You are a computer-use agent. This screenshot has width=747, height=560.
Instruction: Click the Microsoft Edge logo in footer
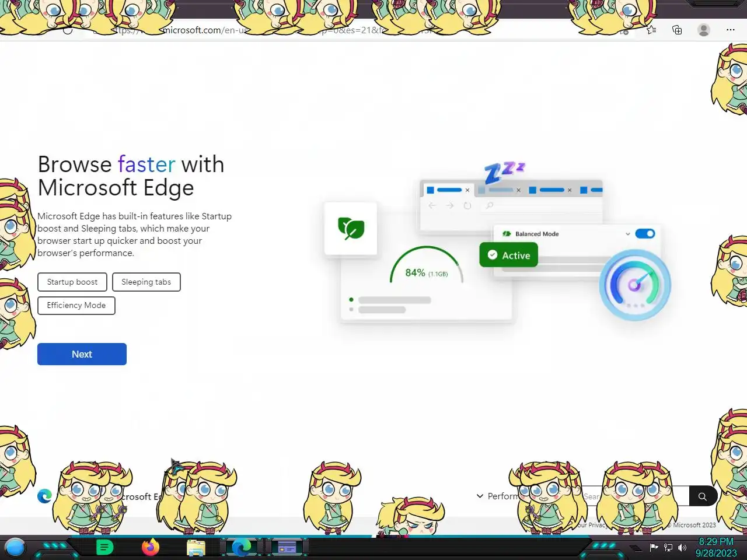point(44,496)
